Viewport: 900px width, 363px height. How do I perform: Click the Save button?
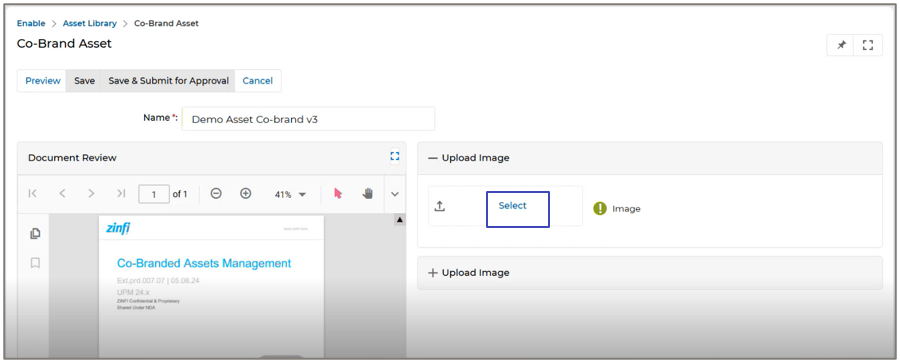(x=84, y=81)
